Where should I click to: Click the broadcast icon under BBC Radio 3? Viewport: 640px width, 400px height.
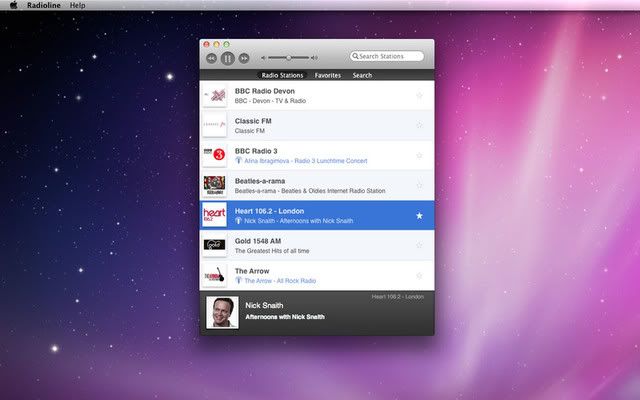pyautogui.click(x=238, y=160)
